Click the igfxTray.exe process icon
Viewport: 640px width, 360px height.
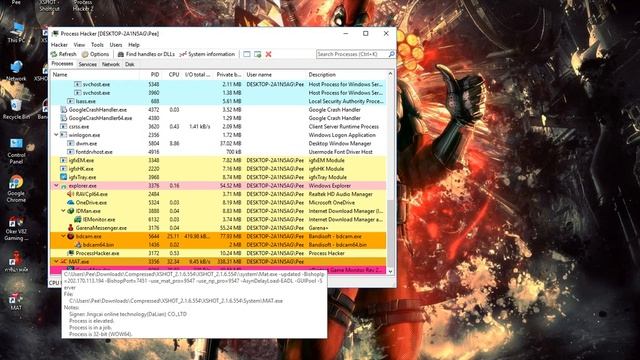click(x=64, y=177)
